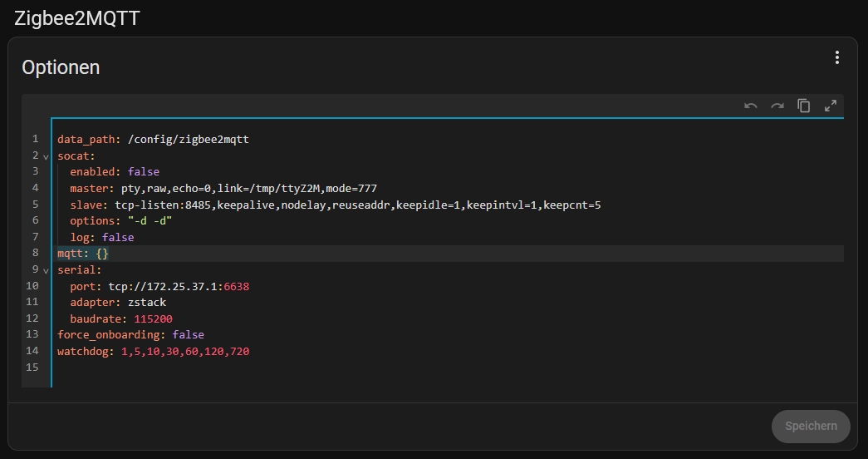Open the three-dot Optionen menu
The image size is (868, 459).
click(x=836, y=57)
